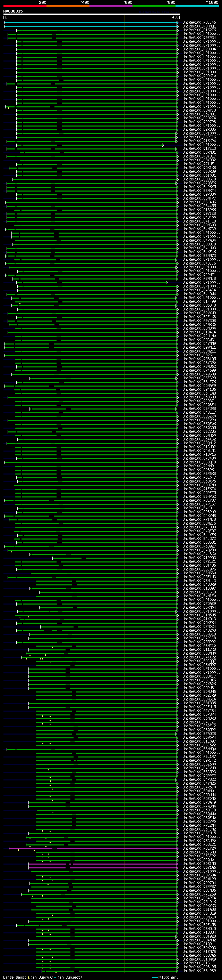Image resolution: width=222 pixels, height=980 pixels.
Task: Select label UniRef100_C5GW31
Action: 199,340
